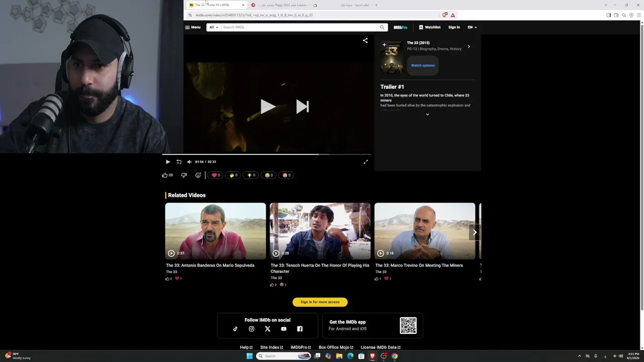Open the IMDbPro footer link
The image size is (644, 362).
(x=301, y=347)
